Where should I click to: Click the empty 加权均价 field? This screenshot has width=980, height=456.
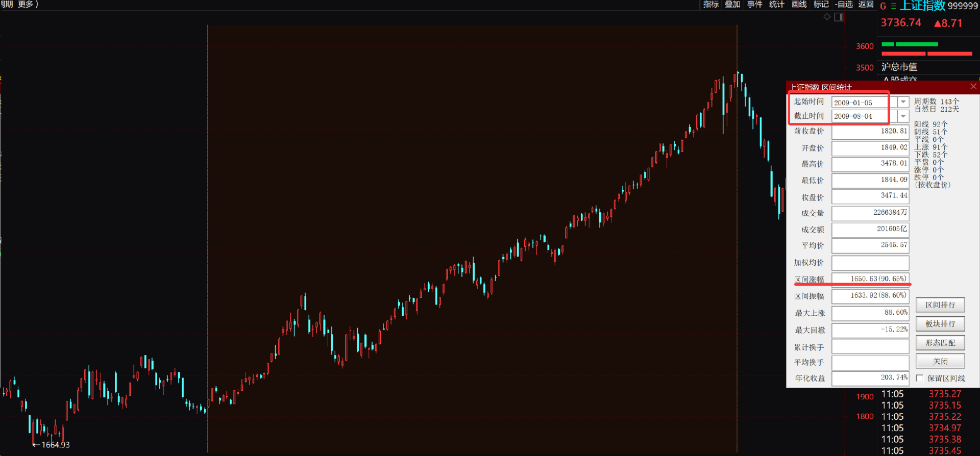click(870, 263)
